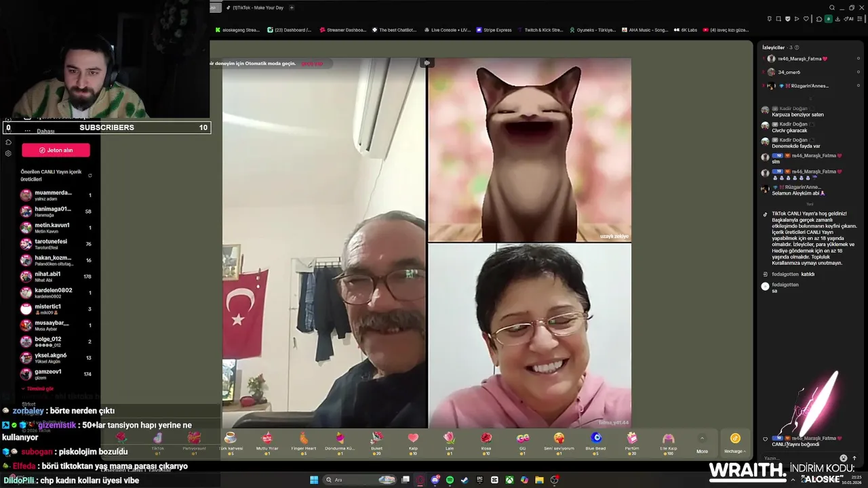
Task: Open aloskegang Stream bookmark
Action: pos(237,30)
